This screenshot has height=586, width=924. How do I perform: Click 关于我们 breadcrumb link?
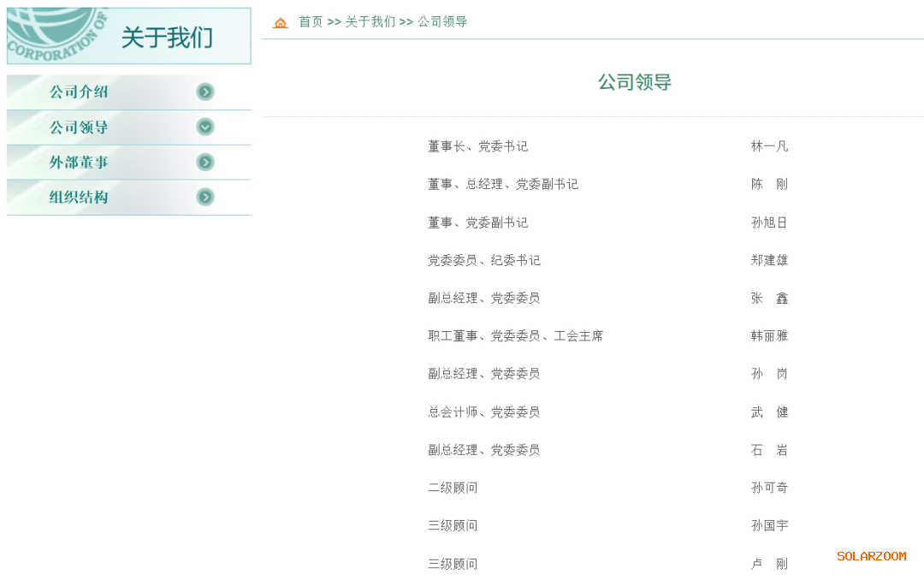tap(370, 22)
